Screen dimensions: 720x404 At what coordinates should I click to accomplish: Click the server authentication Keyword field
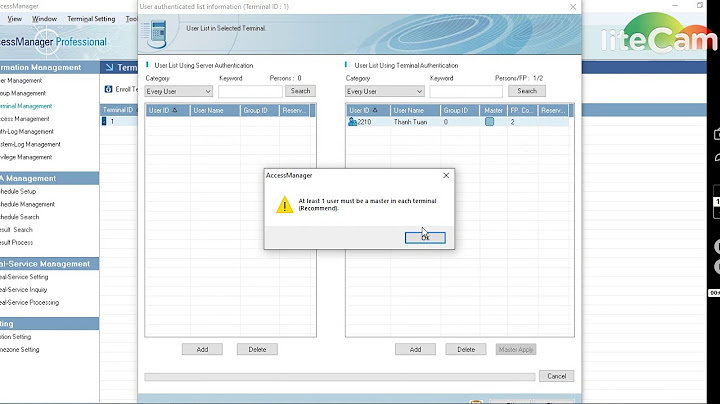point(250,91)
